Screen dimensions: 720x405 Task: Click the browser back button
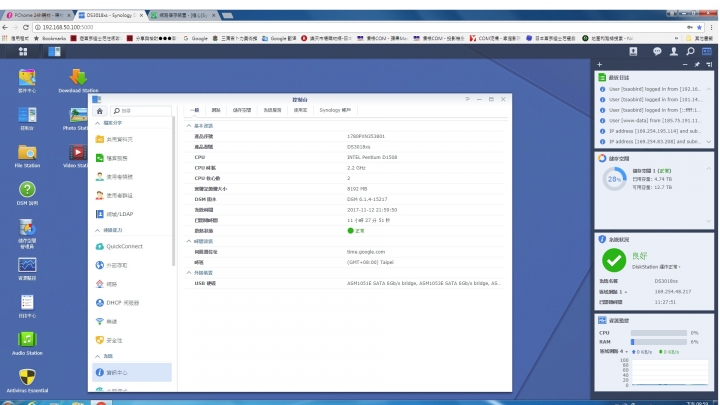5,28
